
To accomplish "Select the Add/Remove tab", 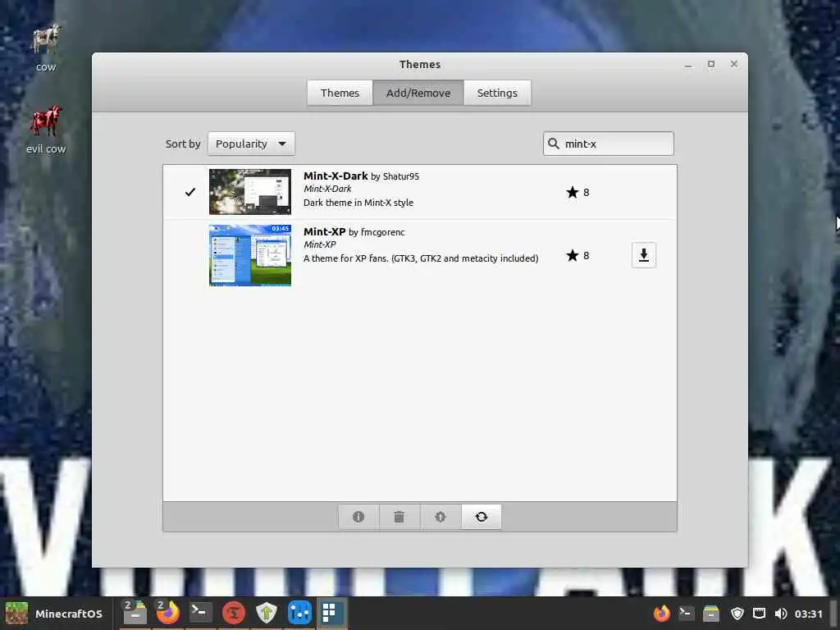I will (418, 94).
